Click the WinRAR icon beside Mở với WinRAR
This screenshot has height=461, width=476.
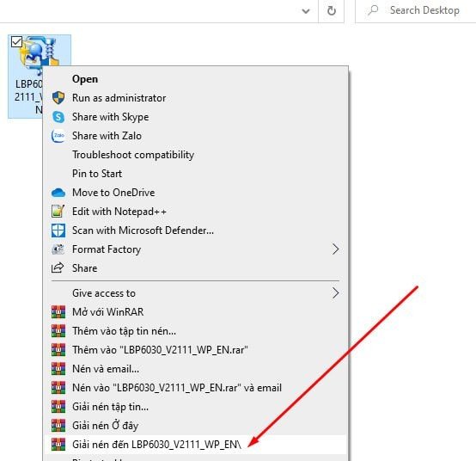coord(58,312)
